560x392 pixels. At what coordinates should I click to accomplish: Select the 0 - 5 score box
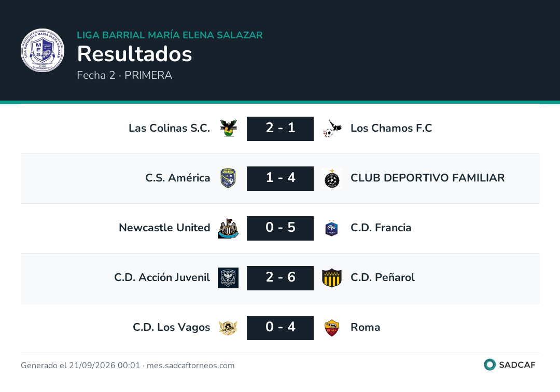[x=280, y=228]
